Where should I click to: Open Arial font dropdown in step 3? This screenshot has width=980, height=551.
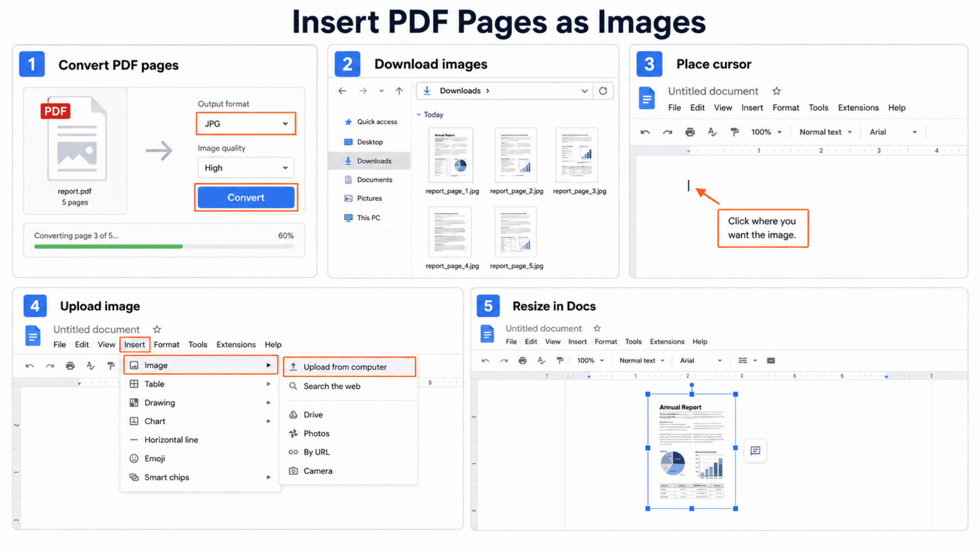point(893,132)
